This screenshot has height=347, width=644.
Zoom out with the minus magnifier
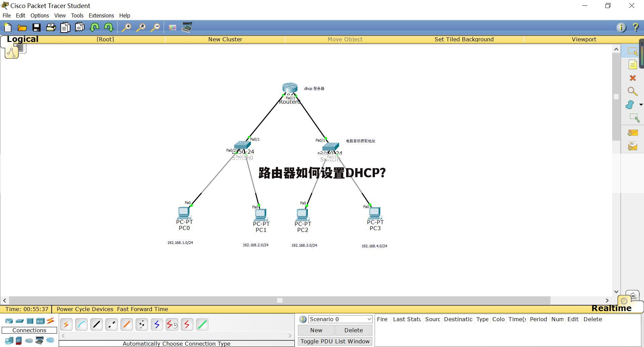(x=155, y=28)
